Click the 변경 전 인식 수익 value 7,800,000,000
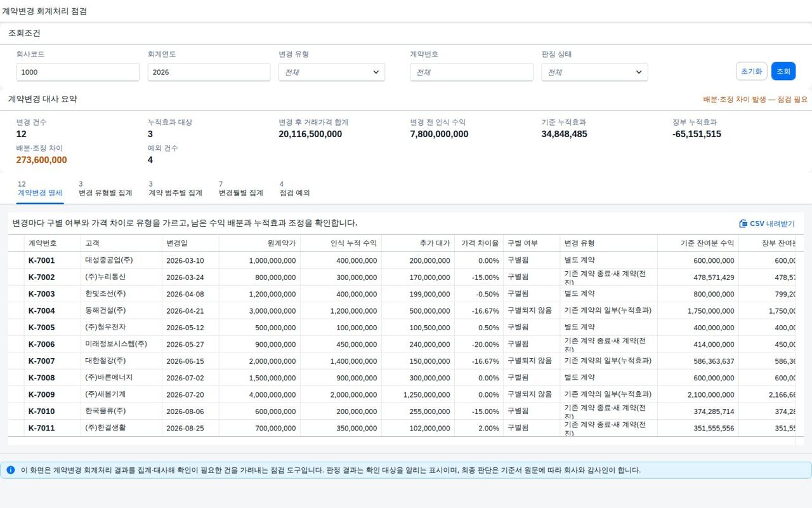The image size is (812, 508). (x=439, y=134)
